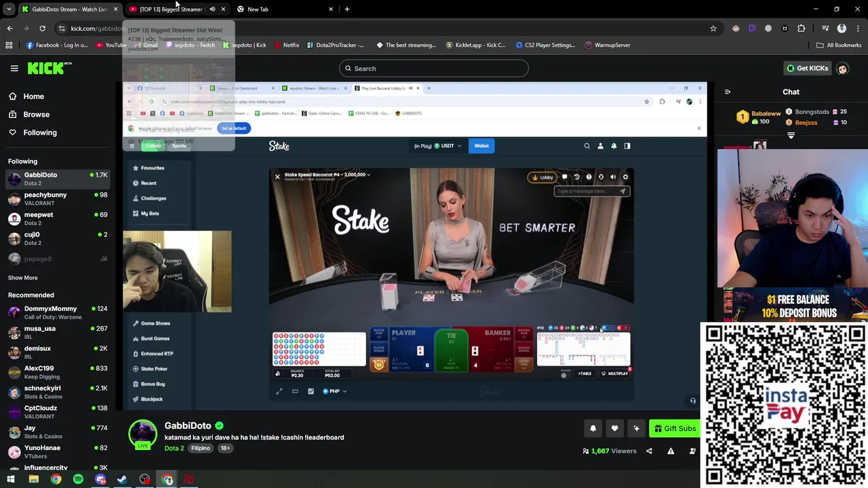Toggle stream notifications bell icon
Screen dimensions: 868x488
[593, 428]
